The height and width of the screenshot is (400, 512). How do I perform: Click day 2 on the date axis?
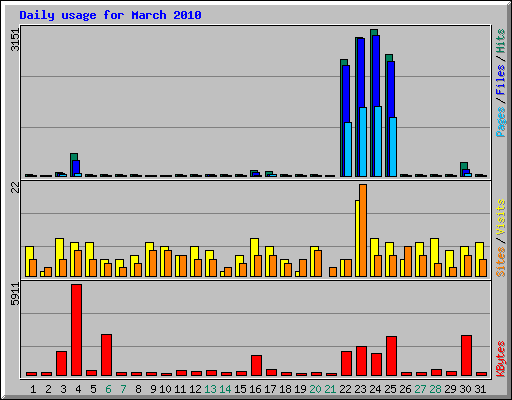pos(48,389)
